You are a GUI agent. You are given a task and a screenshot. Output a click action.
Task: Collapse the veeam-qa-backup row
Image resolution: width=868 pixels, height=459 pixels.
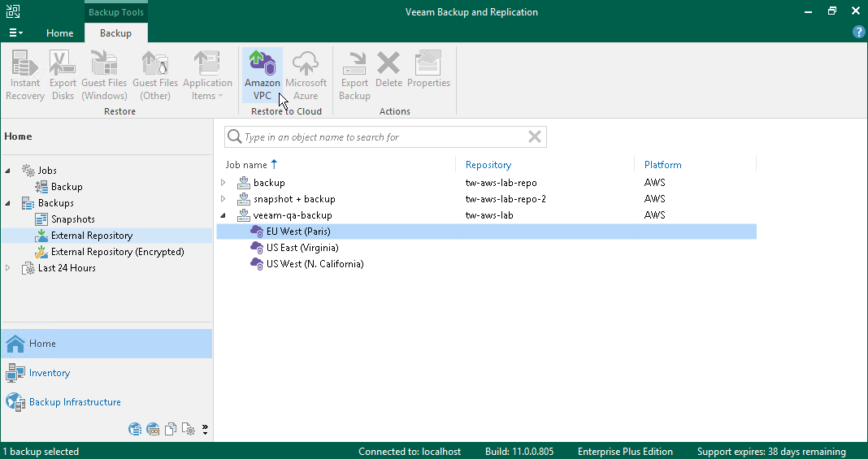(x=223, y=215)
